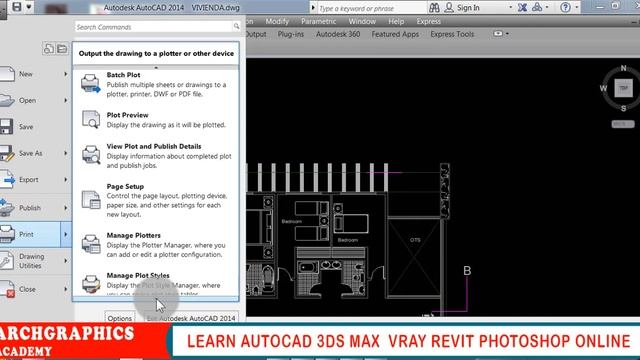Choose Batch Plot from the Print menu

pyautogui.click(x=156, y=84)
